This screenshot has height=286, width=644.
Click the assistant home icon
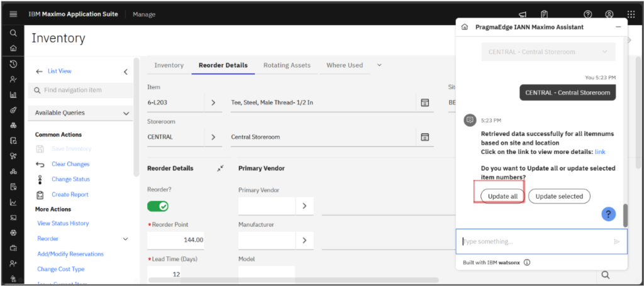tap(465, 27)
